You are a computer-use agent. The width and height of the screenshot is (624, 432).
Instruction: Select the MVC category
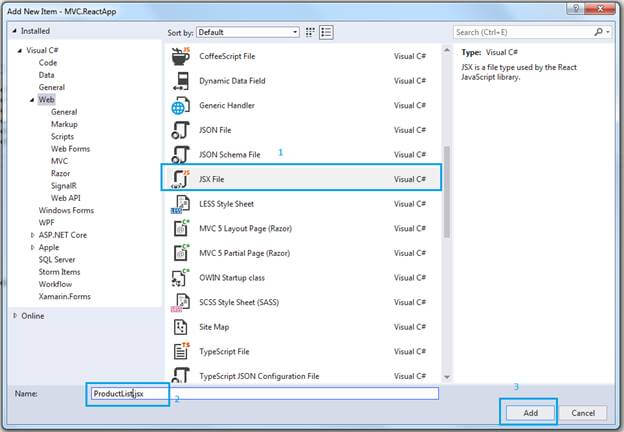[59, 161]
